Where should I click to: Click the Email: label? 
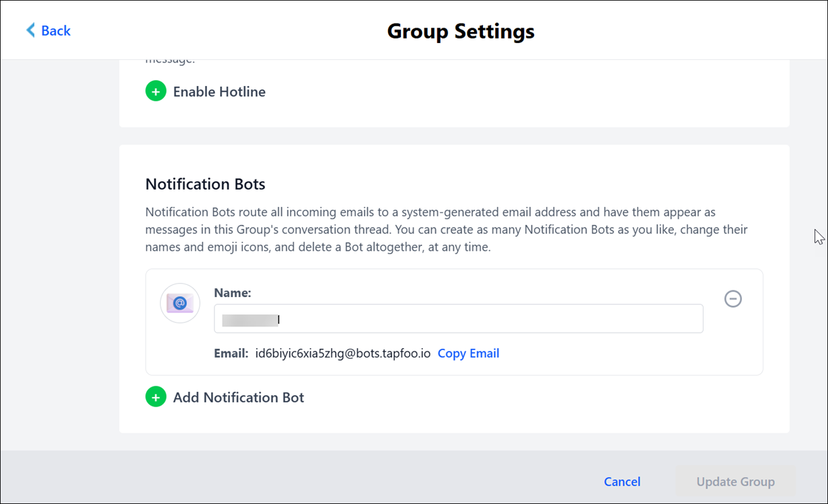231,353
